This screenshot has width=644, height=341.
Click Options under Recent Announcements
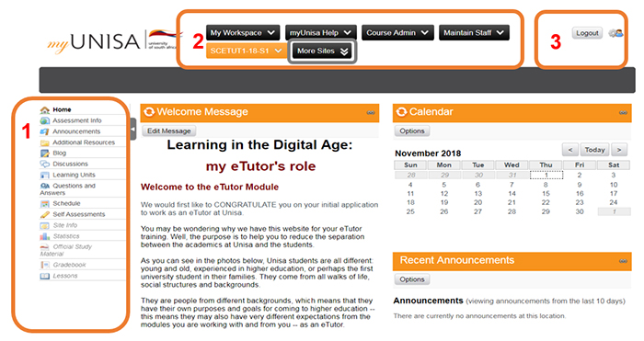point(412,279)
